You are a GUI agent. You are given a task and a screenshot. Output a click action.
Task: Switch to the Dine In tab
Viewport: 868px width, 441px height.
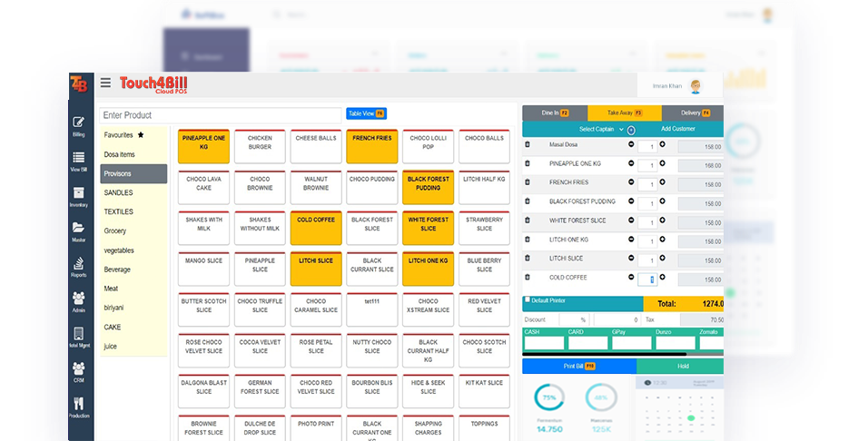(554, 113)
